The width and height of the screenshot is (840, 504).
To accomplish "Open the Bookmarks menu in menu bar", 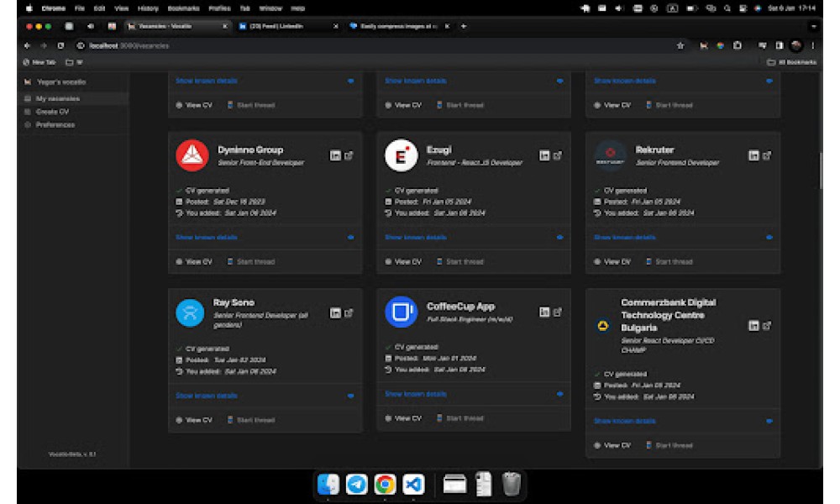I will pos(183,8).
